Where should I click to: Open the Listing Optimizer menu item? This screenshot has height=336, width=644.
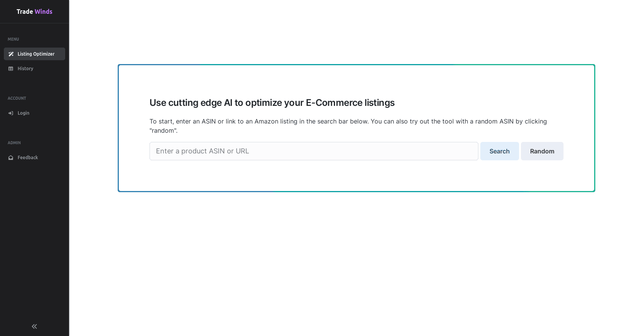[34, 54]
